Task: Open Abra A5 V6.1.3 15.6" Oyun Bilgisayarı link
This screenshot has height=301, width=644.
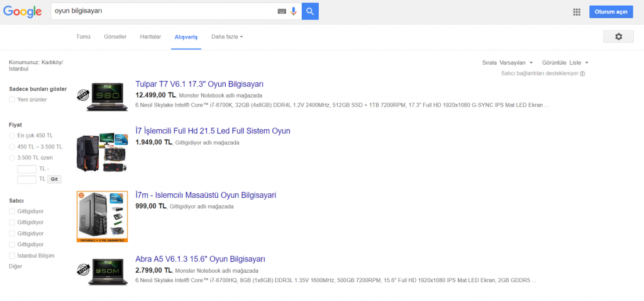Action: click(200, 259)
